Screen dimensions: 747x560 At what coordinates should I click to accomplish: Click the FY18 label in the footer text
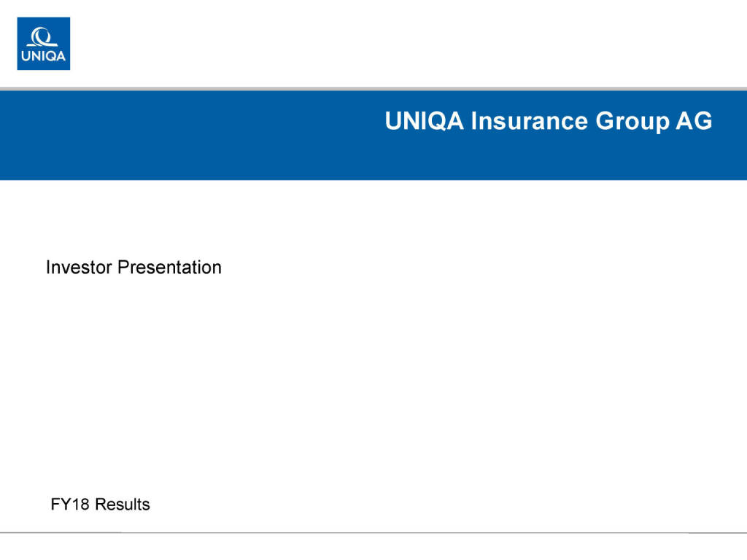(70, 504)
